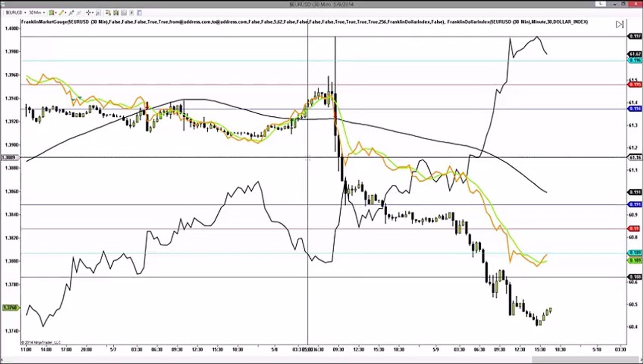643x364 pixels.
Task: Click the 5/8 date label on time axis
Action: coord(275,349)
